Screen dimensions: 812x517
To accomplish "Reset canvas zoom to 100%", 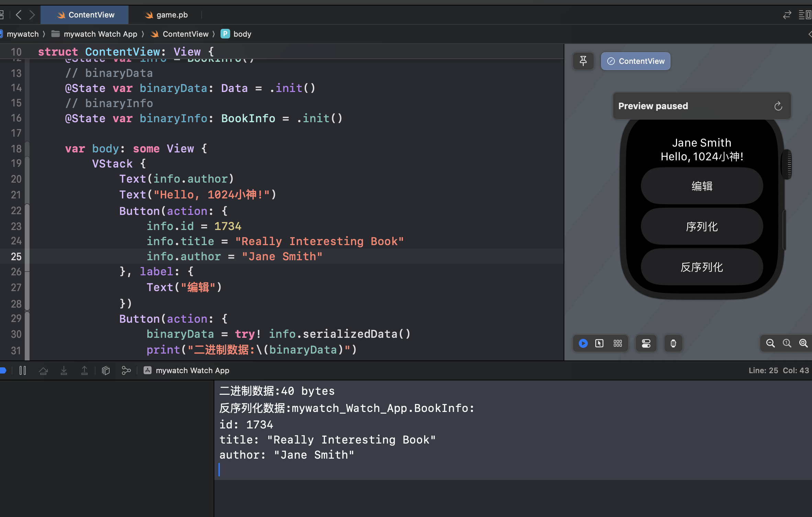I will click(x=787, y=343).
